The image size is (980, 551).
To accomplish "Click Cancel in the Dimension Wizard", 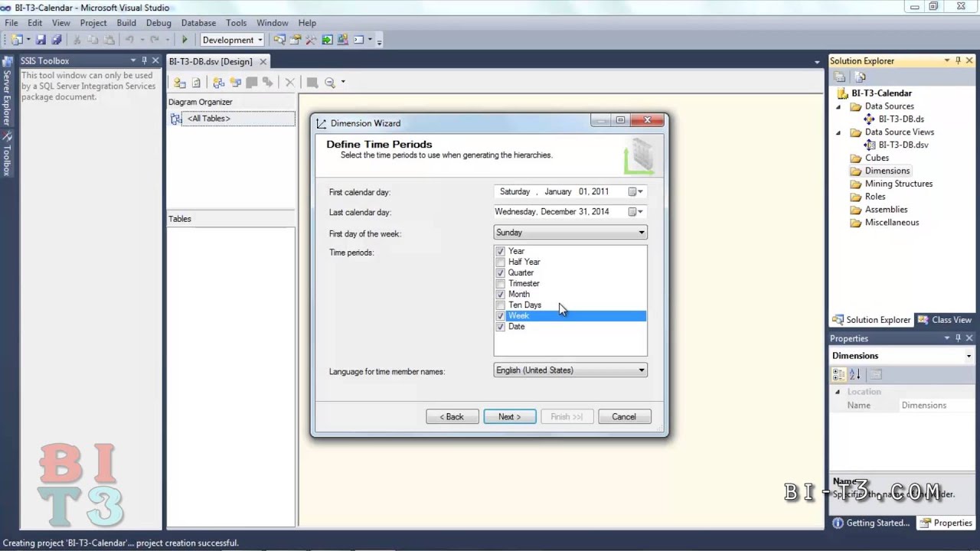I will [624, 417].
